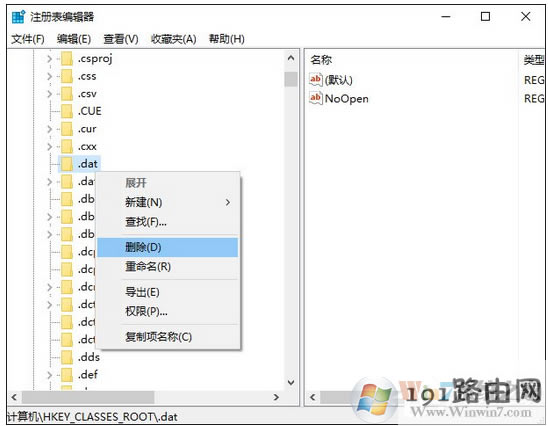Click the .dat folder icon in tree
Screen dimensions: 548x426
coord(66,164)
